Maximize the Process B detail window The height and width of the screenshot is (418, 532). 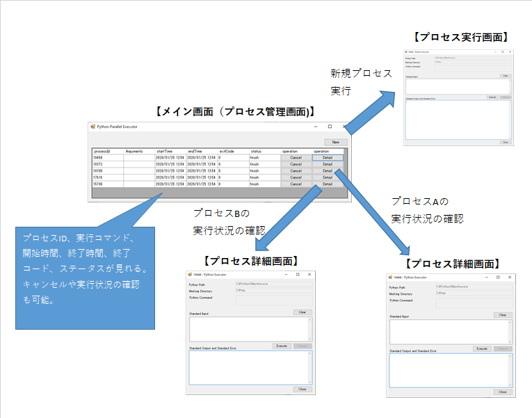tap(298, 275)
